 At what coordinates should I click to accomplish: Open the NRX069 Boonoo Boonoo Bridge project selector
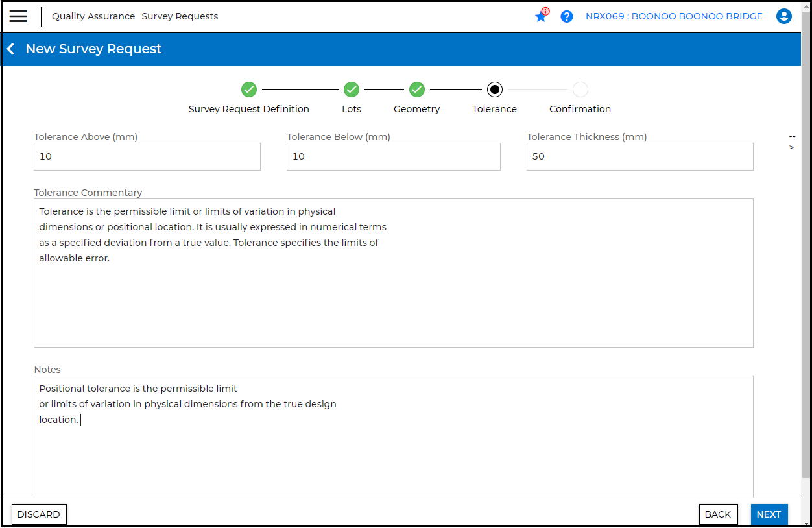(674, 16)
